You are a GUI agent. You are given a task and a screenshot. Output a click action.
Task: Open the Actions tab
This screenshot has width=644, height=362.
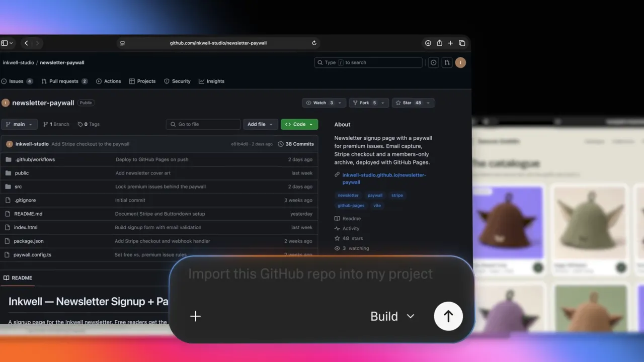click(108, 81)
